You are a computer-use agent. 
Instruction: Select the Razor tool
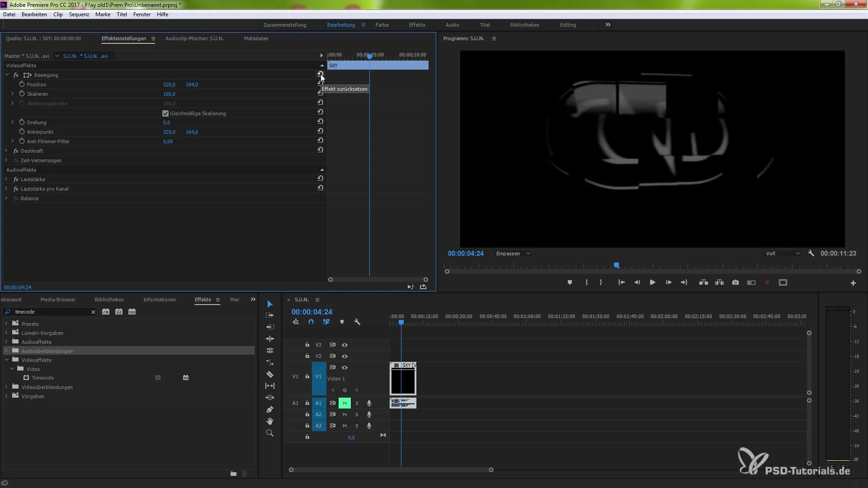[270, 374]
